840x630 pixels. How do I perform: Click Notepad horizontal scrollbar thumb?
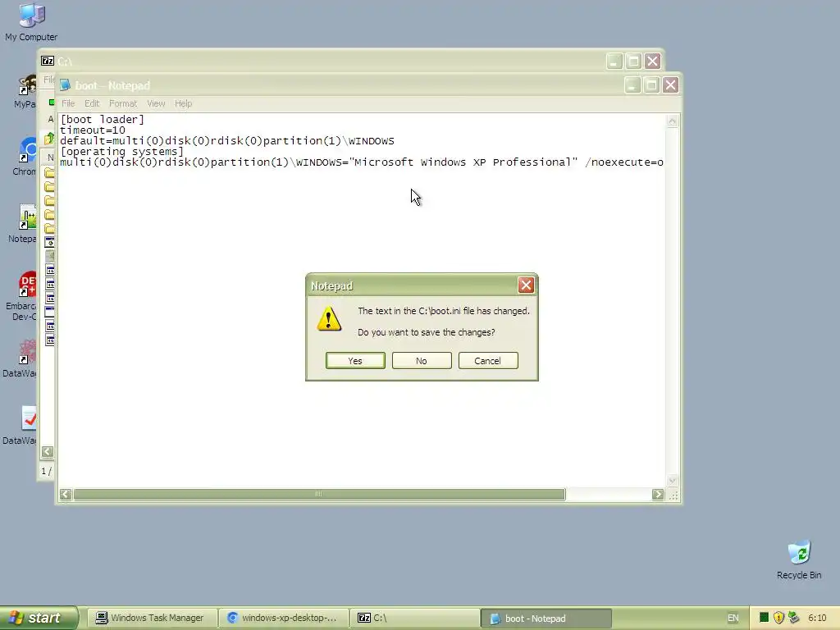319,494
